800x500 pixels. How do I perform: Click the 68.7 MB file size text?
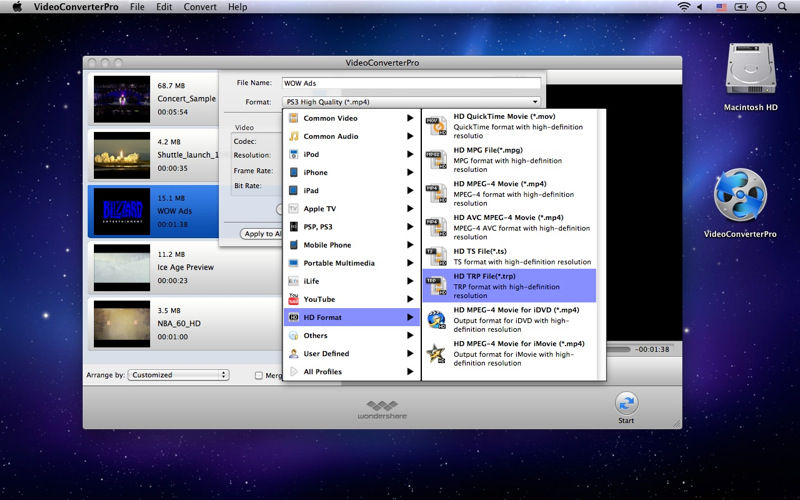[171, 86]
